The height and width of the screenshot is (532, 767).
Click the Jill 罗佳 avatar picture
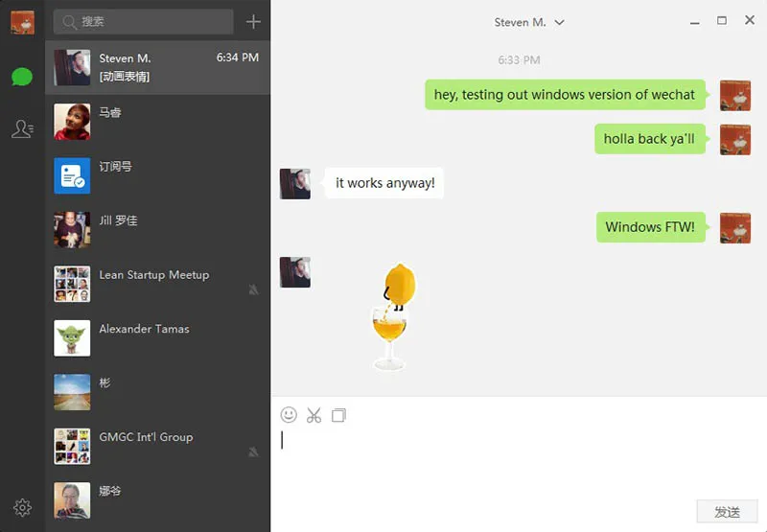[x=72, y=230]
